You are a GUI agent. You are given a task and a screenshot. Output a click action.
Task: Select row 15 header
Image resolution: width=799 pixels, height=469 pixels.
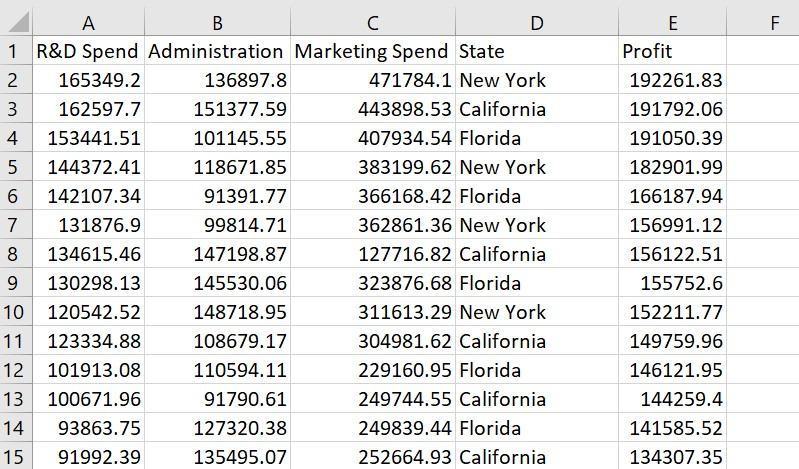click(16, 456)
